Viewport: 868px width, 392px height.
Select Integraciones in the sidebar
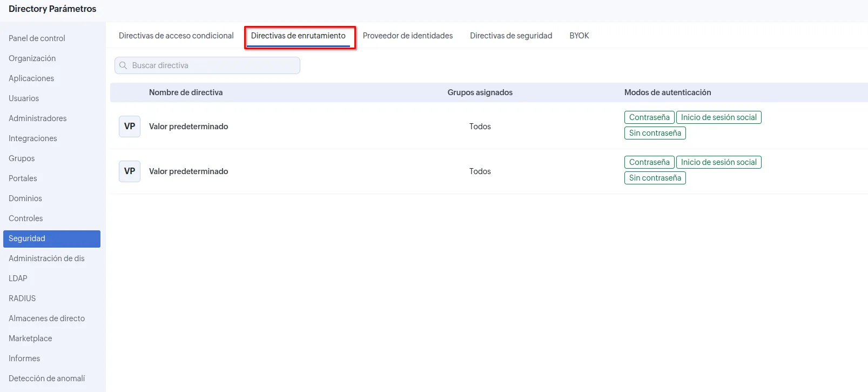pos(32,138)
